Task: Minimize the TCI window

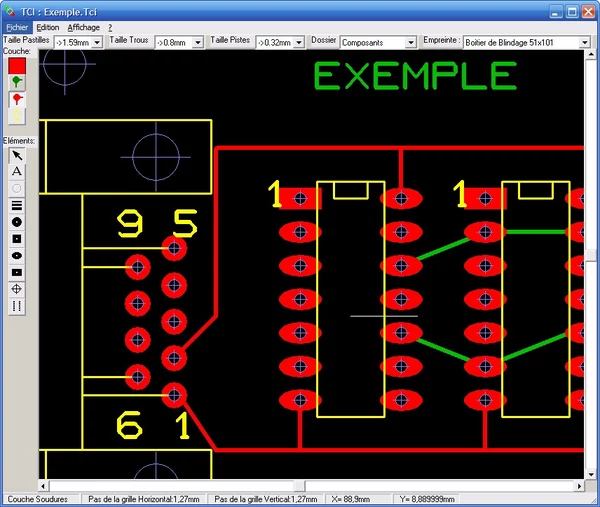Action: point(556,12)
